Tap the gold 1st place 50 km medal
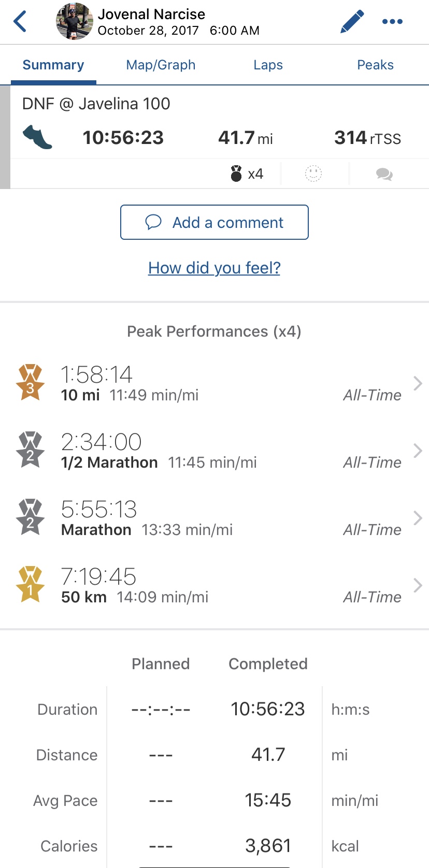This screenshot has height=868, width=429. pyautogui.click(x=31, y=584)
